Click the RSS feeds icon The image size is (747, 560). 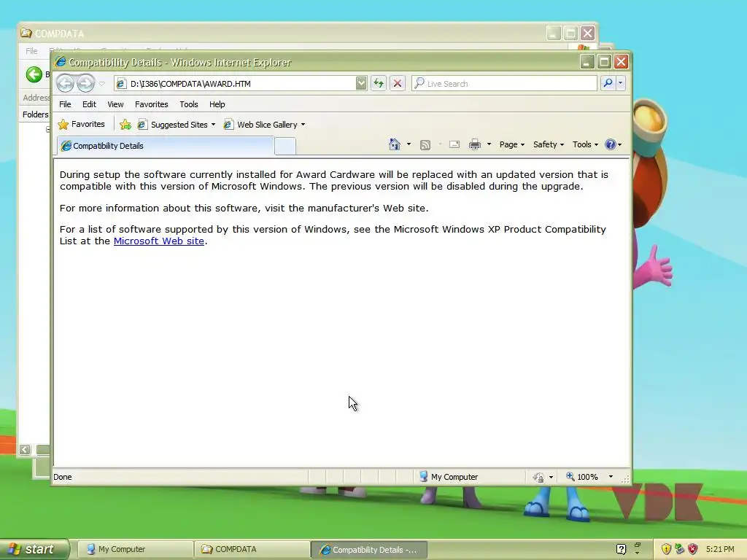pos(425,145)
